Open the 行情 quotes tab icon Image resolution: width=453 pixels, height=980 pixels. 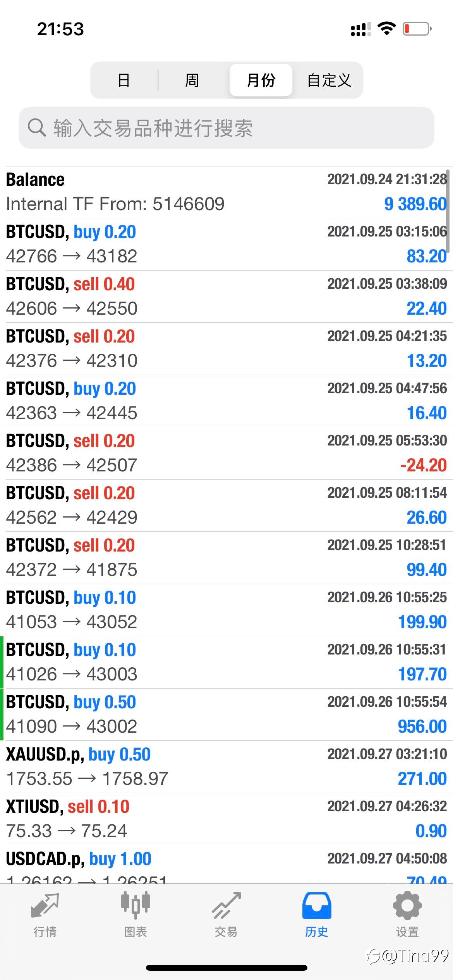point(45,906)
